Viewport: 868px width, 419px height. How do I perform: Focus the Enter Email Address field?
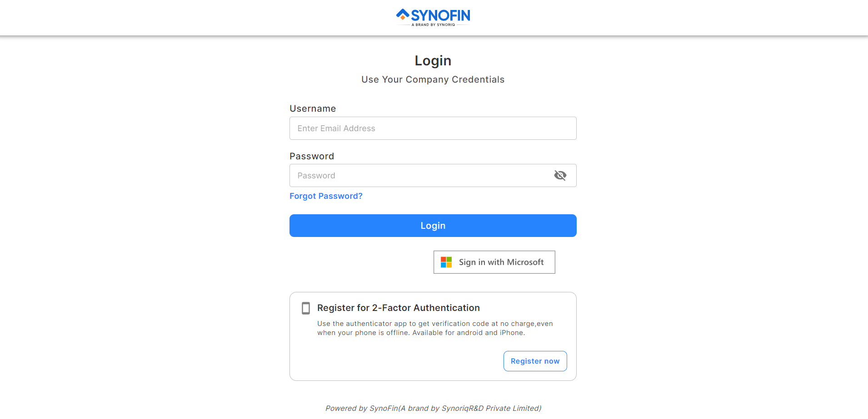433,128
